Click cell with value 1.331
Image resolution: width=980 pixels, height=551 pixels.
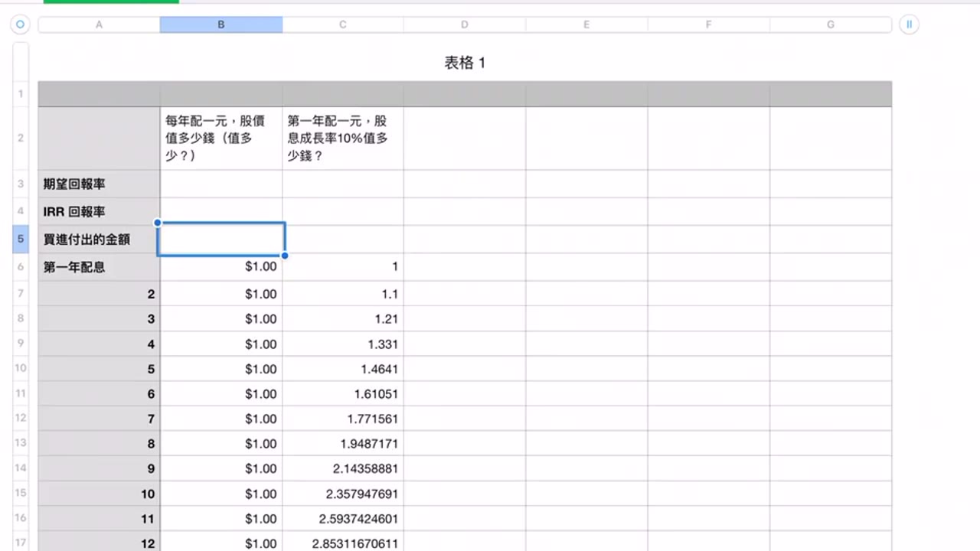point(343,344)
